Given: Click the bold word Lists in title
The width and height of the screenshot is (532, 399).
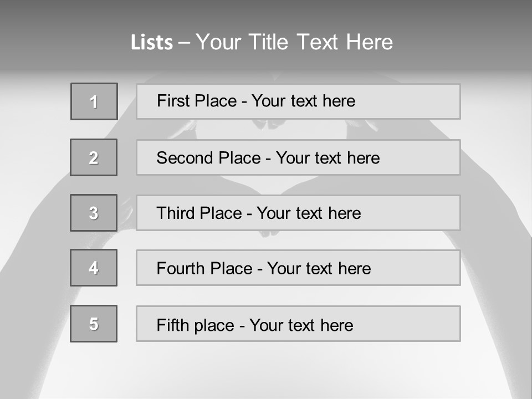Looking at the screenshot, I should [152, 42].
